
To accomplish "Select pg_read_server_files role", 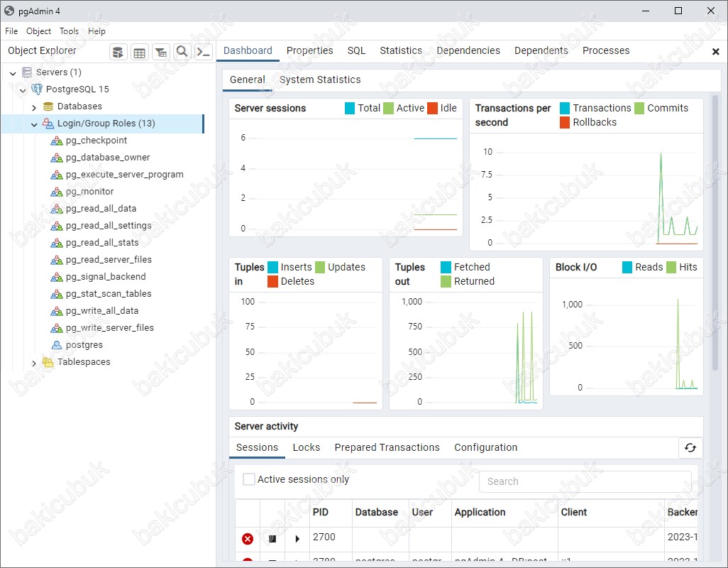I will [x=109, y=260].
